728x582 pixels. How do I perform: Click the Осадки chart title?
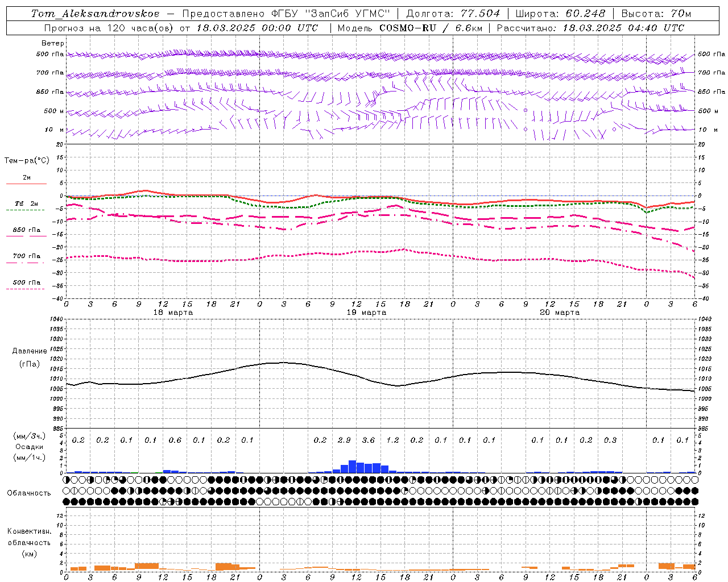[x=30, y=447]
